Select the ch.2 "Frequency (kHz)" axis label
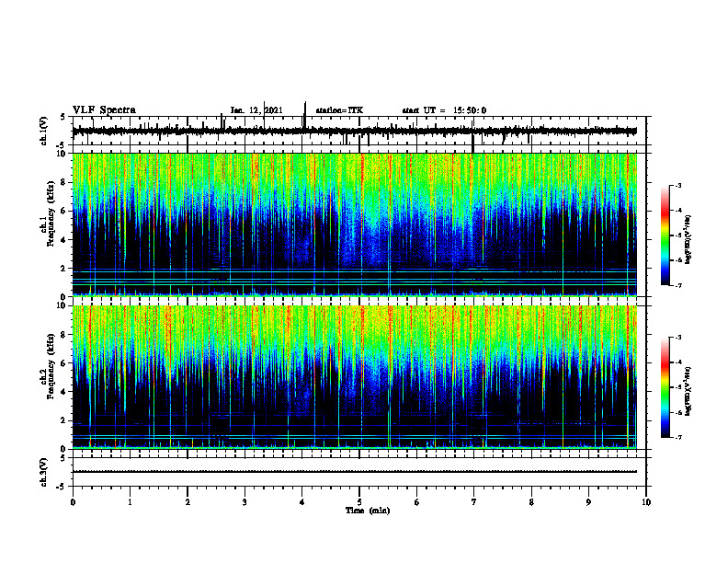Screen dimensions: 728x563 point(51,366)
